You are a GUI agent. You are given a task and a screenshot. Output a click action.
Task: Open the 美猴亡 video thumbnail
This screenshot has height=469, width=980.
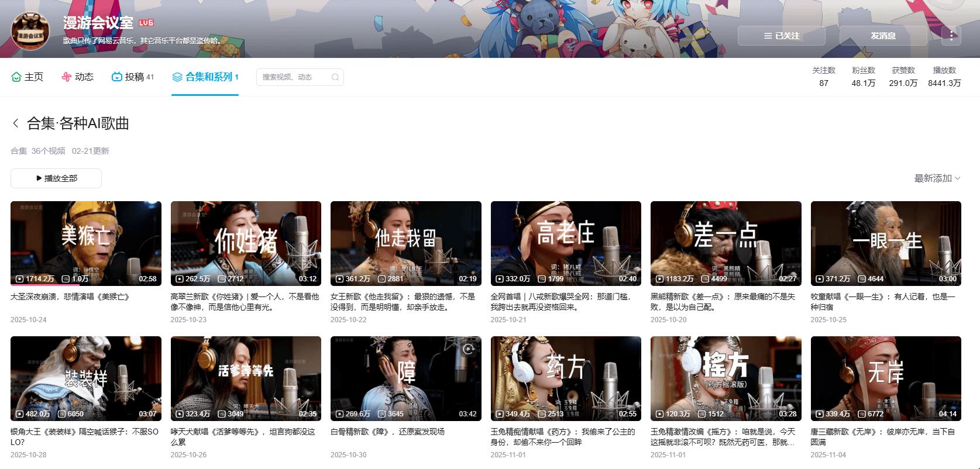point(86,243)
